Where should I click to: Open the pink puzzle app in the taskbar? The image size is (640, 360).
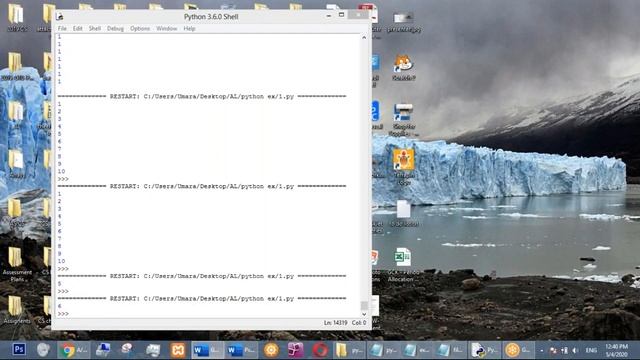[296, 350]
